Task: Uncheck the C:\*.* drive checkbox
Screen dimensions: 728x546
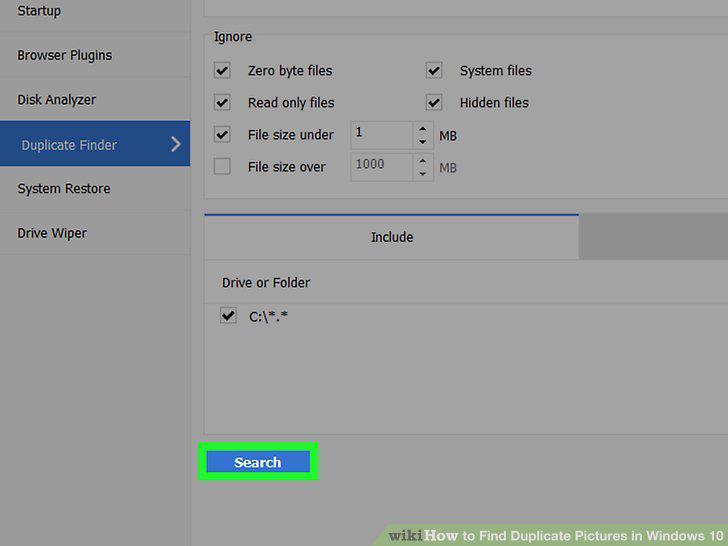Action: [x=228, y=316]
